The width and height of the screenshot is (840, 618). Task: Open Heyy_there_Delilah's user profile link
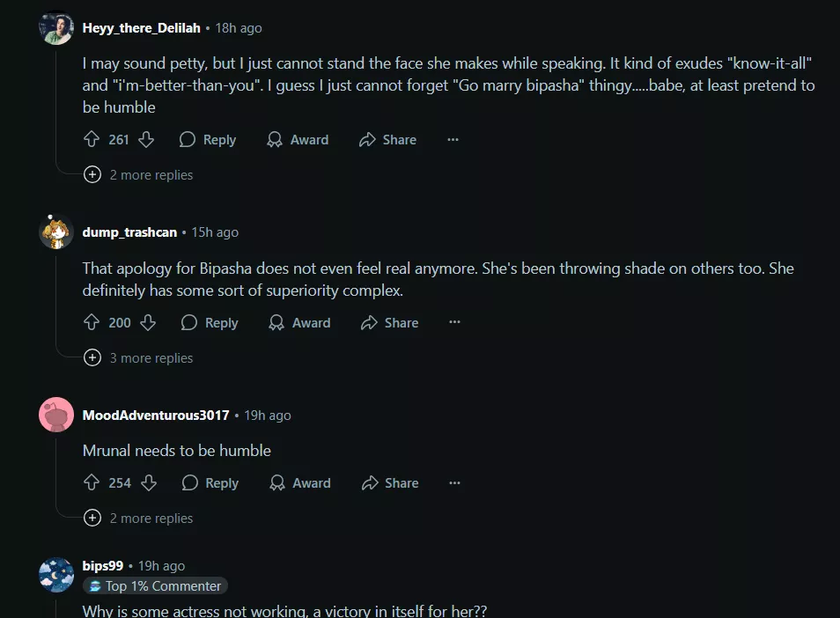click(x=141, y=28)
